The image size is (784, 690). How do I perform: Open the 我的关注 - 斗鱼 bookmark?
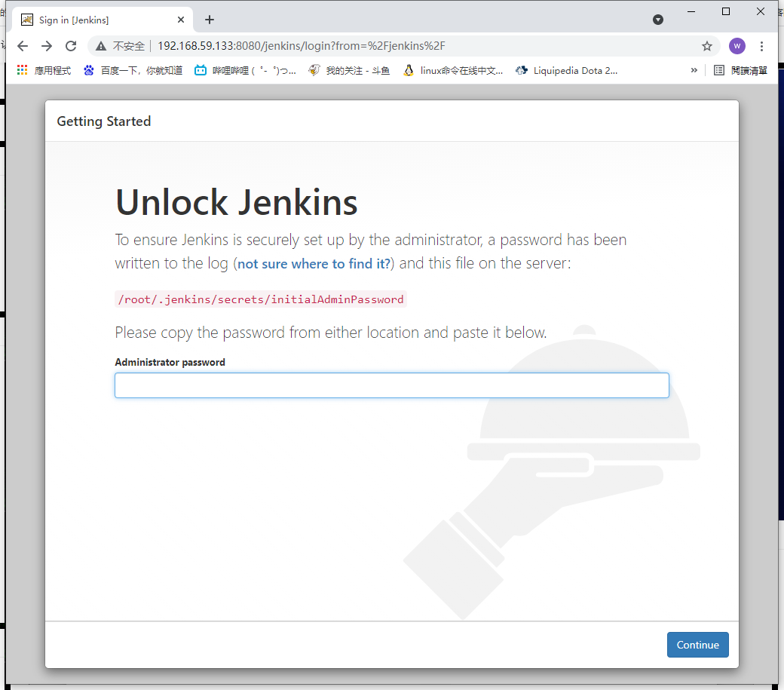click(x=349, y=70)
